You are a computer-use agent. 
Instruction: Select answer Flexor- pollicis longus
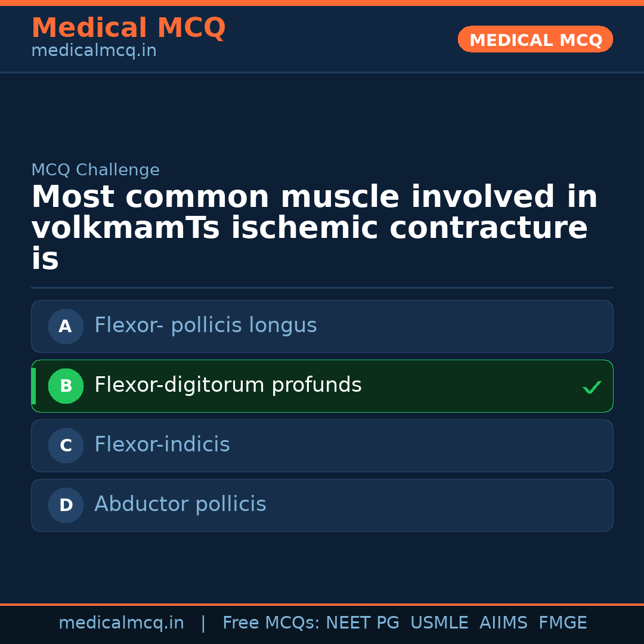pos(206,326)
